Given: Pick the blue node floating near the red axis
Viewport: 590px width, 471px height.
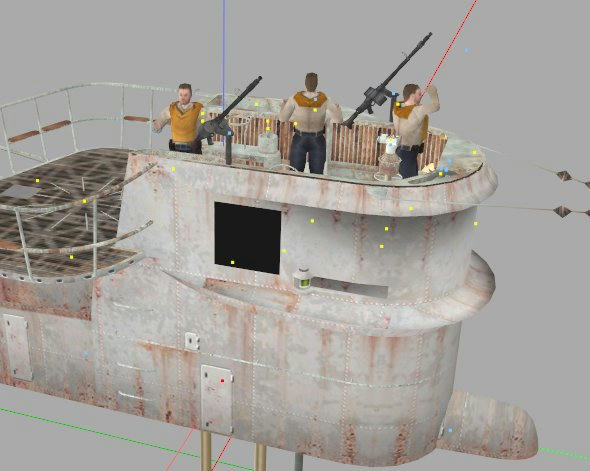Looking at the screenshot, I should (x=467, y=50).
